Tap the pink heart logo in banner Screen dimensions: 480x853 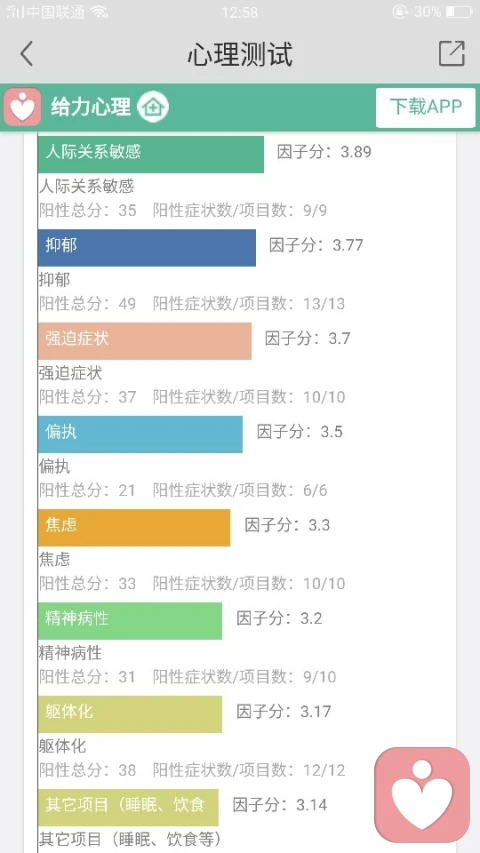coord(22,107)
